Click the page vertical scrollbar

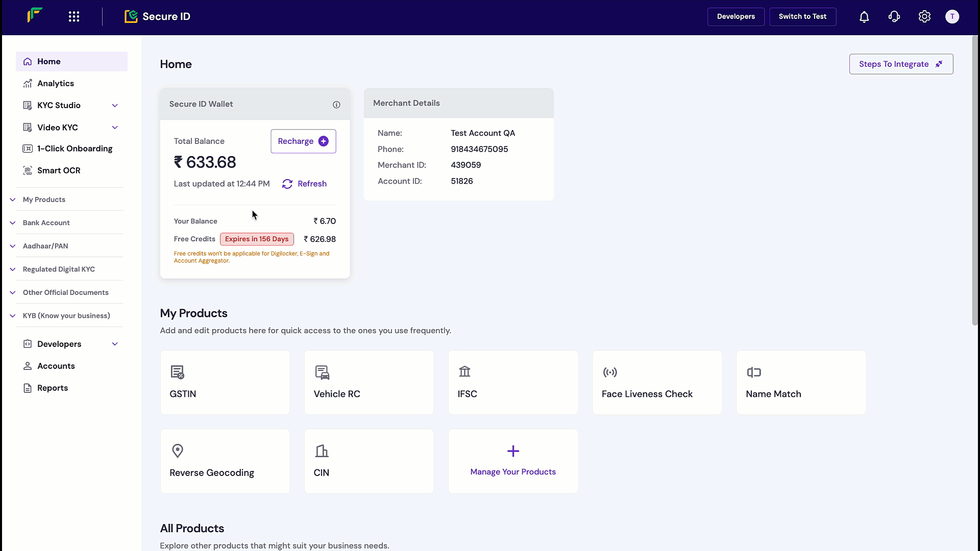pyautogui.click(x=974, y=179)
